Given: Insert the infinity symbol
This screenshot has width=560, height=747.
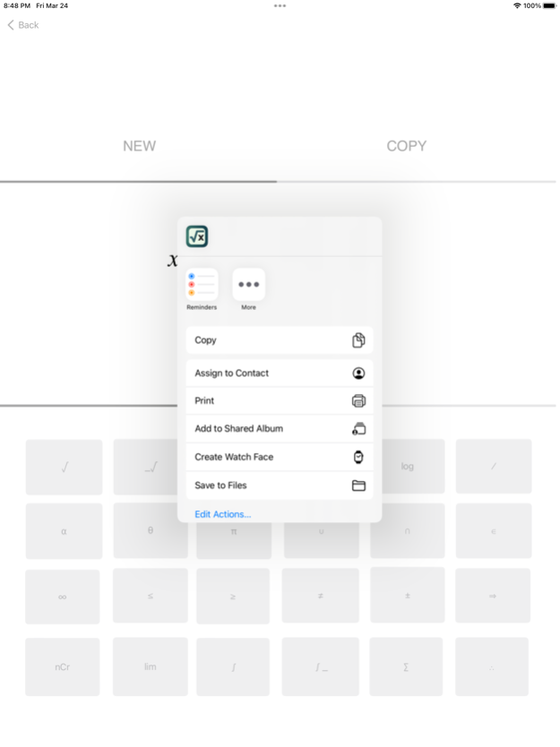Looking at the screenshot, I should (63, 597).
